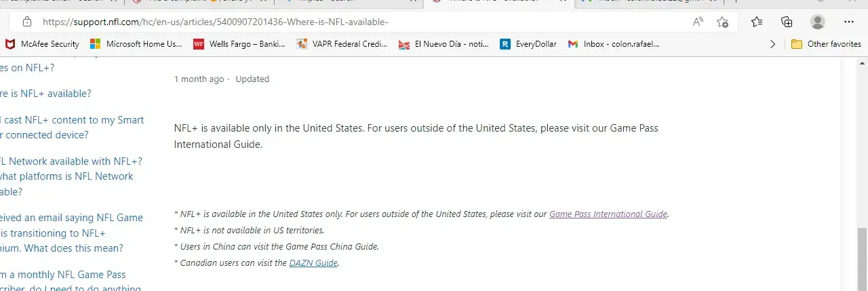Open the Other favorites folder

click(x=826, y=44)
